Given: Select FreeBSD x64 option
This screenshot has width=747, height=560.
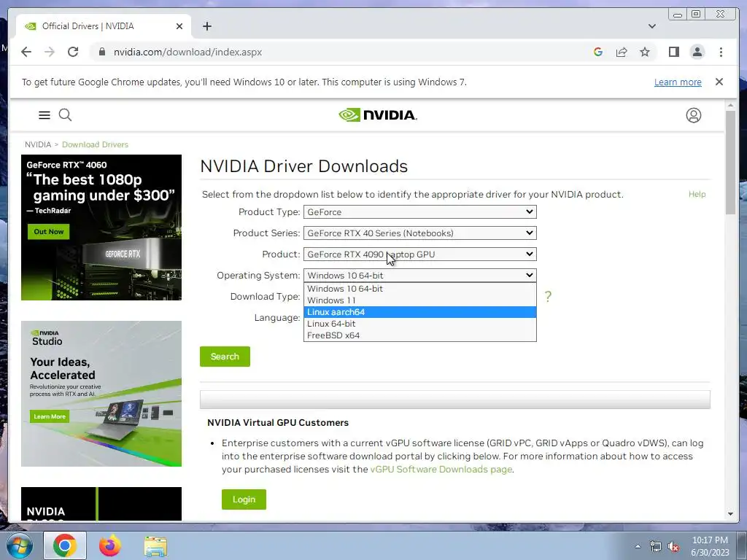Looking at the screenshot, I should [x=419, y=335].
